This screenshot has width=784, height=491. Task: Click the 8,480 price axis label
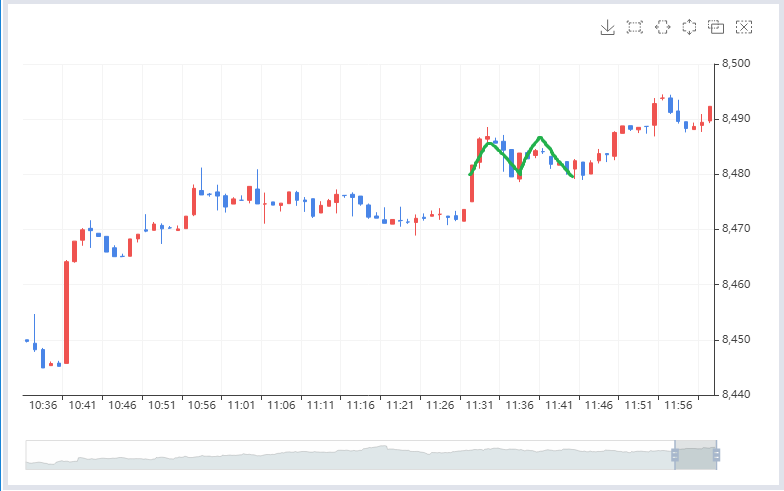pyautogui.click(x=736, y=174)
